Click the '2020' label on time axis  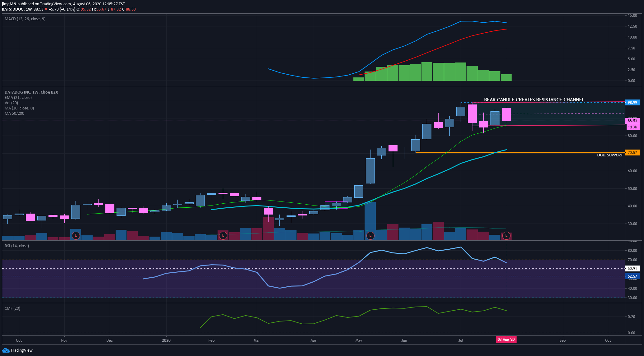click(166, 340)
